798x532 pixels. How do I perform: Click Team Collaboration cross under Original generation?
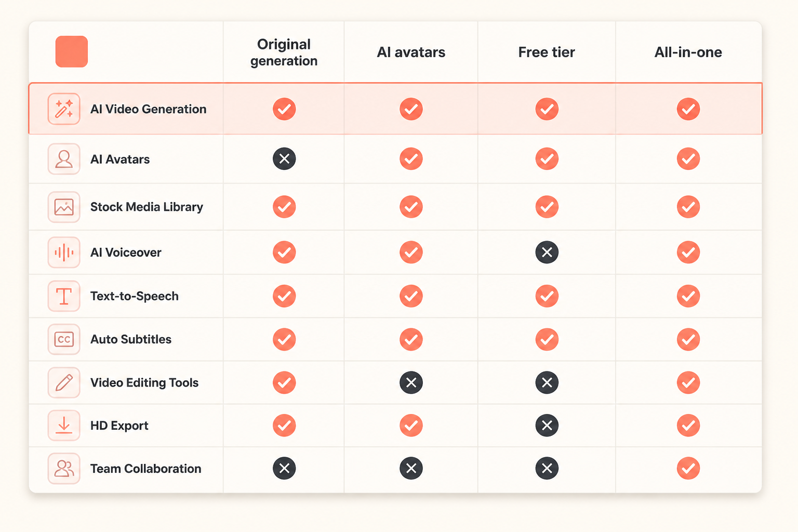pyautogui.click(x=284, y=469)
